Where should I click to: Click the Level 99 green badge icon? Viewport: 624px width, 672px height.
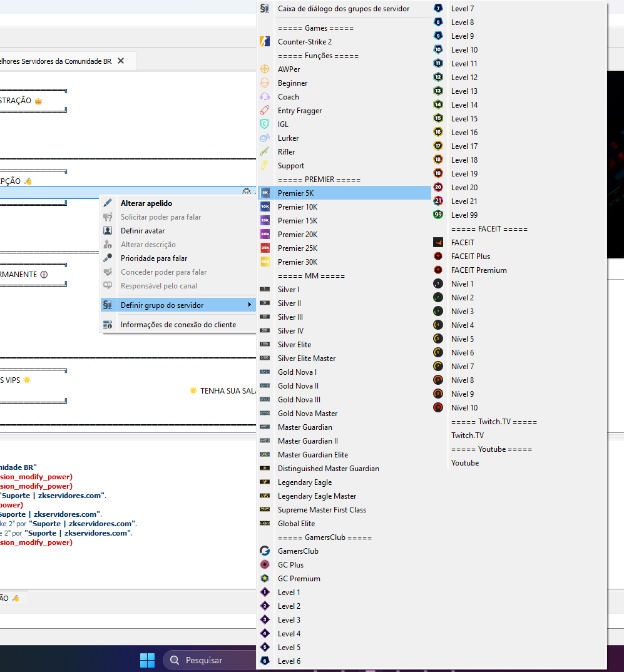(x=438, y=215)
